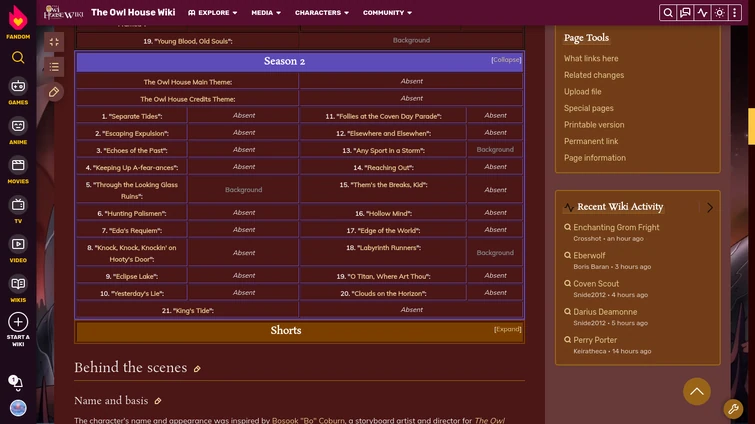
Task: Open the Community dropdown menu
Action: point(387,13)
